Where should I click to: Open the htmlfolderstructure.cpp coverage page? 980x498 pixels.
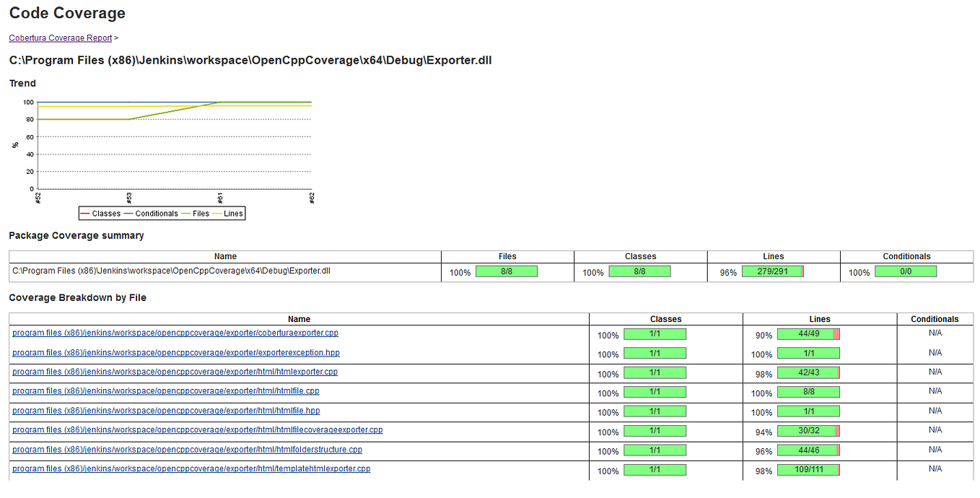coord(185,450)
